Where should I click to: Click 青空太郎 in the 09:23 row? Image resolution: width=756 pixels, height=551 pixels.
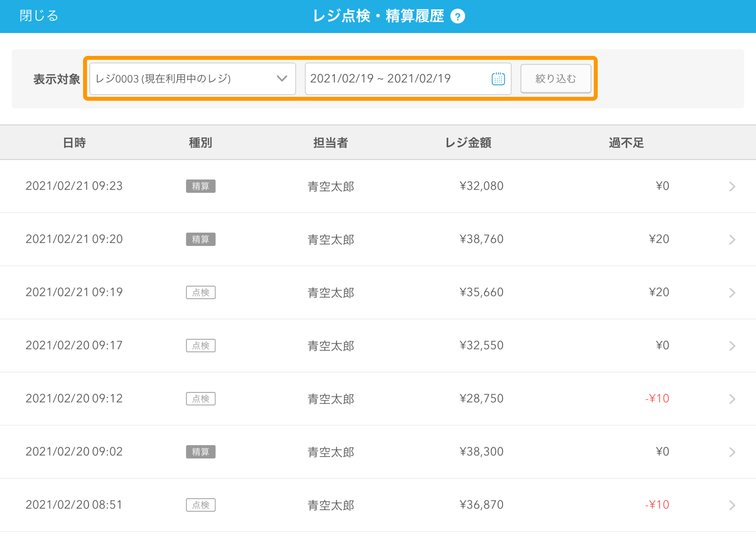point(331,186)
